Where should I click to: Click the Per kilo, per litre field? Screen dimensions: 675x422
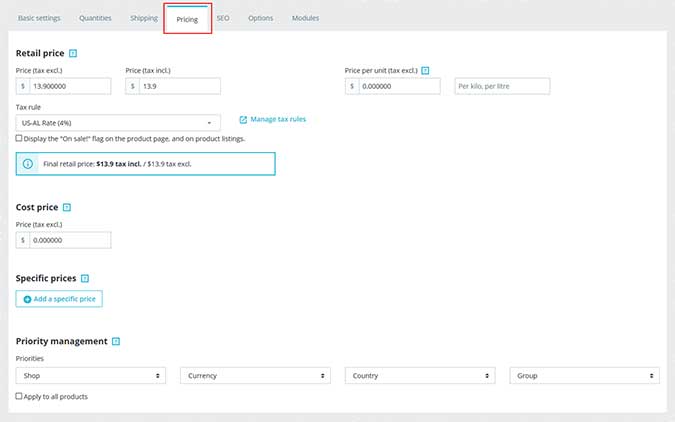502,87
